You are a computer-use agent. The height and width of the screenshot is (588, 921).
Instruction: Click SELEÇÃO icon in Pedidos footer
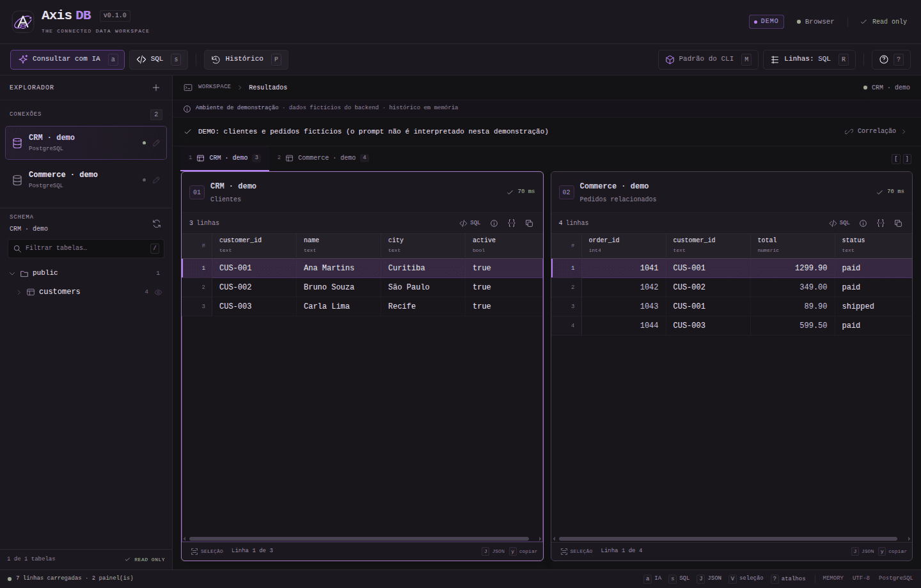point(564,551)
